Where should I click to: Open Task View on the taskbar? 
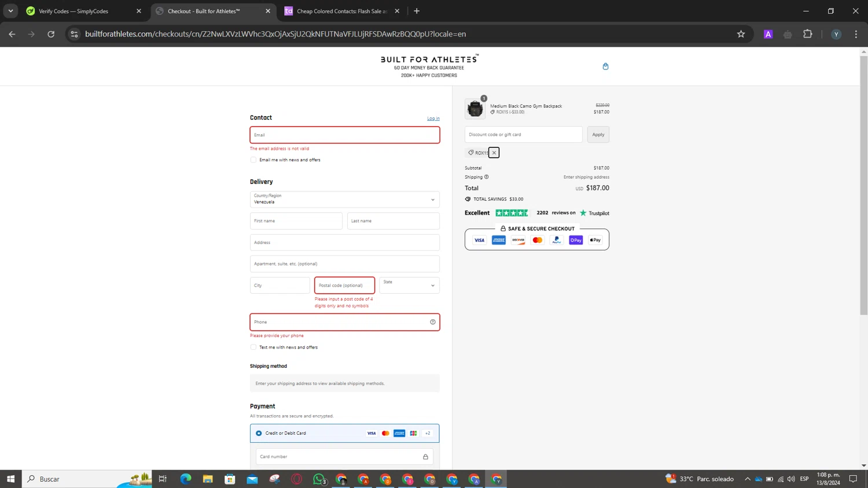(x=163, y=479)
